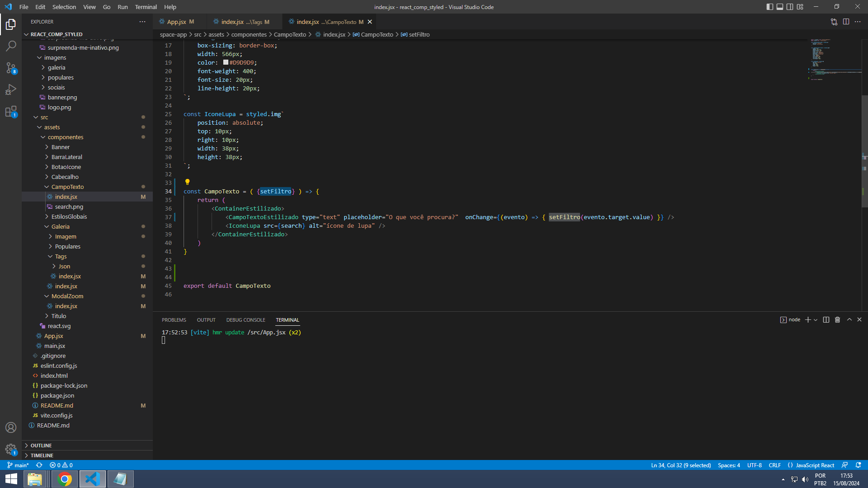Viewport: 868px width, 488px height.
Task: Switch to the DEBUG CONSOLE tab
Action: tap(245, 320)
